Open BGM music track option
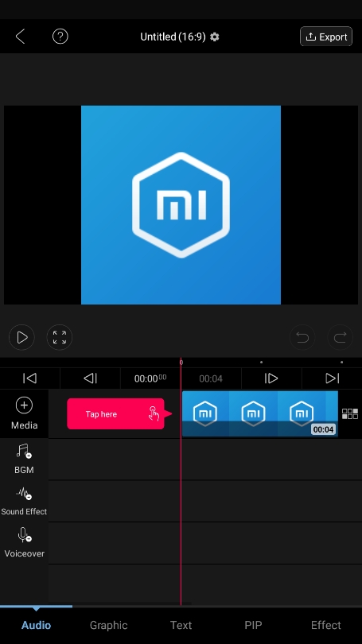 (x=24, y=459)
